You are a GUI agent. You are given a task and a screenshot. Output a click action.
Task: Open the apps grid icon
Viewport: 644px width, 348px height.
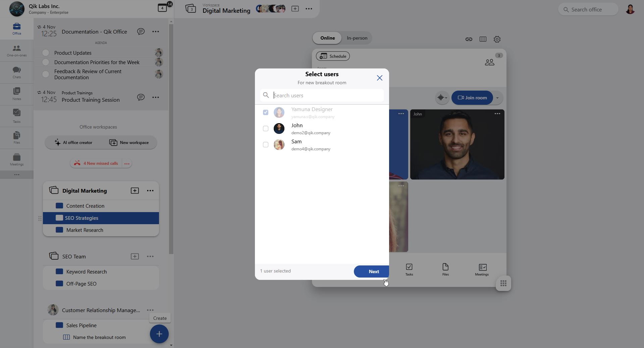[x=503, y=284]
